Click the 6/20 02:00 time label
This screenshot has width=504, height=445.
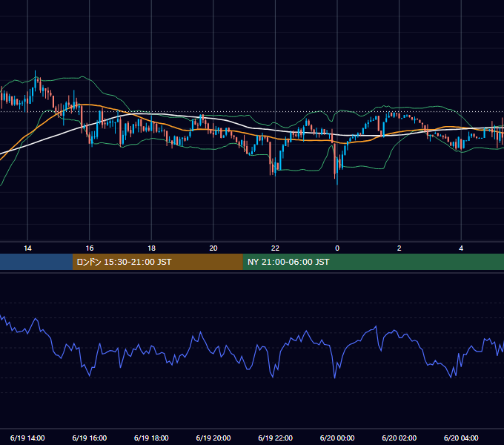point(399,438)
